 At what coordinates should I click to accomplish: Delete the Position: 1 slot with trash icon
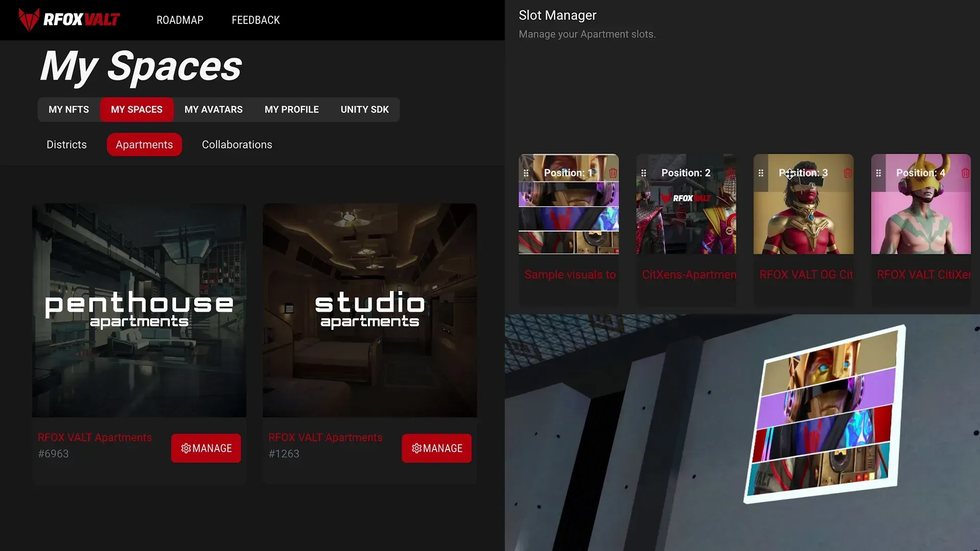tap(613, 173)
